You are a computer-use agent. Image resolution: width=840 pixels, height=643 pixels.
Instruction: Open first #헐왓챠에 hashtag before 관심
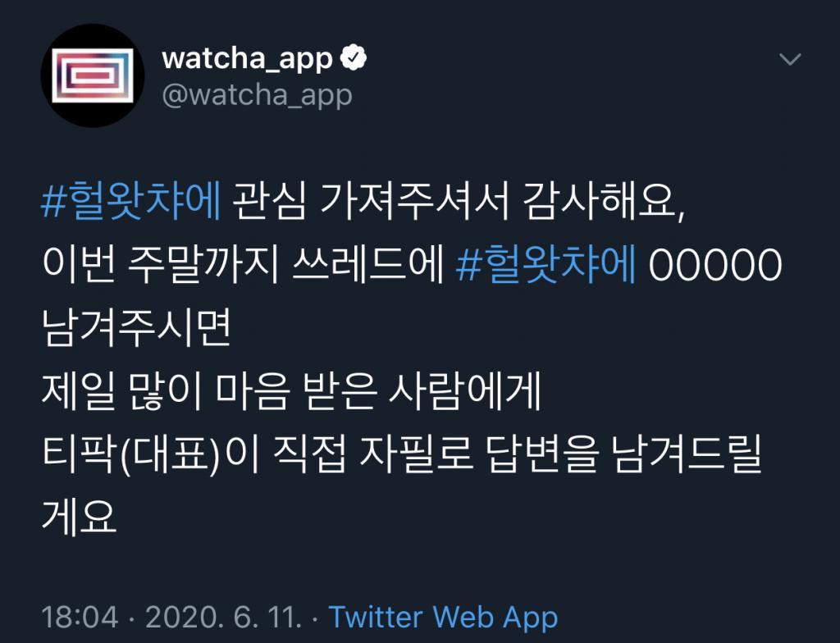[131, 201]
